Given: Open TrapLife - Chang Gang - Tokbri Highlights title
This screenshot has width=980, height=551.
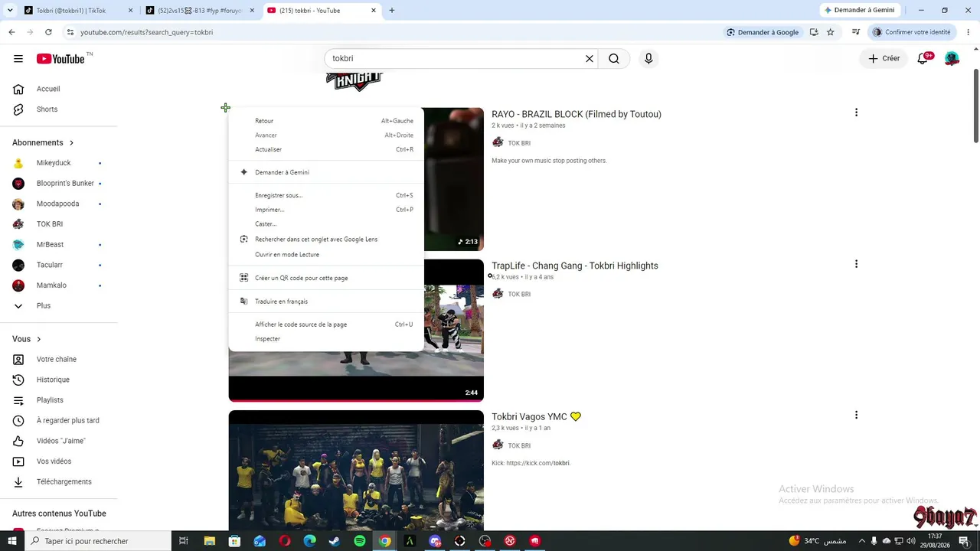Looking at the screenshot, I should (x=575, y=266).
